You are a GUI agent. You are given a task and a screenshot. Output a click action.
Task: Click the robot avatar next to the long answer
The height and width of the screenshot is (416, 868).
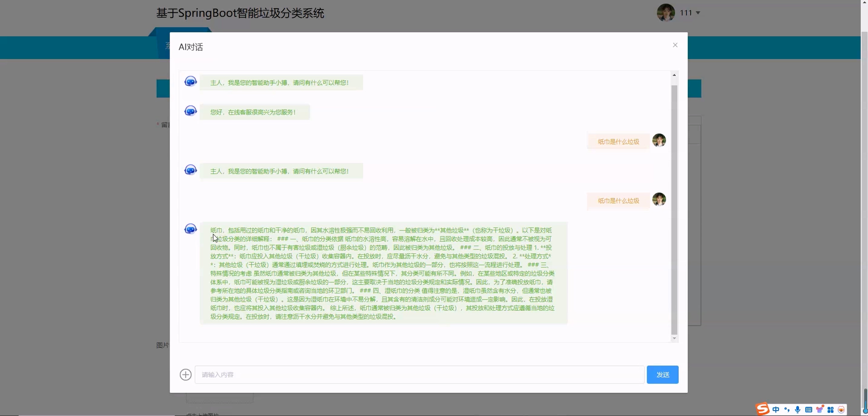pyautogui.click(x=190, y=229)
